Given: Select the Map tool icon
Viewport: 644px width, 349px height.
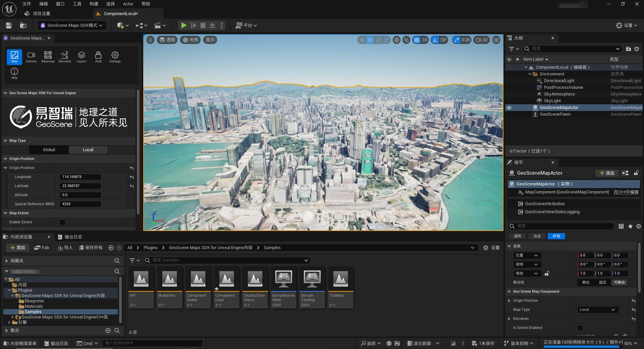Looking at the screenshot, I should click(x=14, y=57).
